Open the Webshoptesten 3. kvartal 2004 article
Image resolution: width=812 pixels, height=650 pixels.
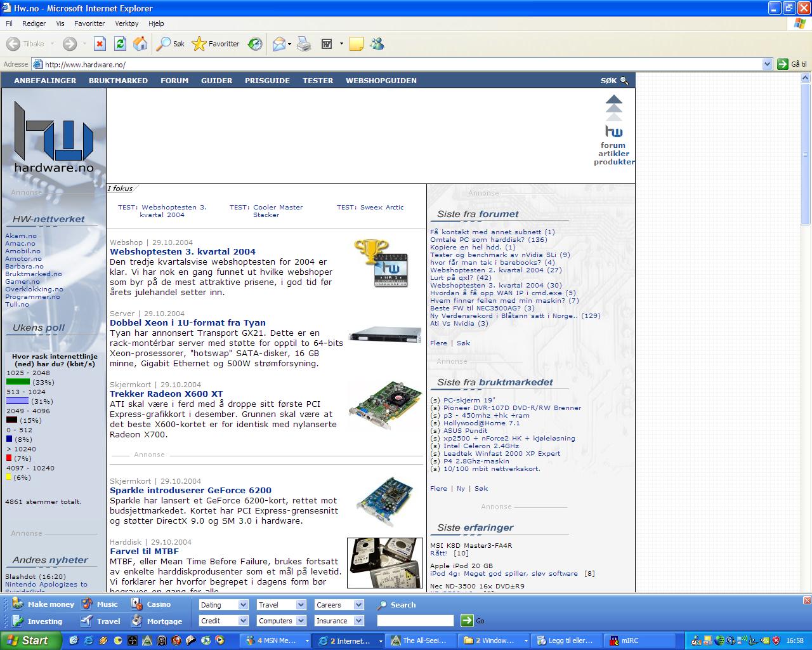click(x=183, y=251)
